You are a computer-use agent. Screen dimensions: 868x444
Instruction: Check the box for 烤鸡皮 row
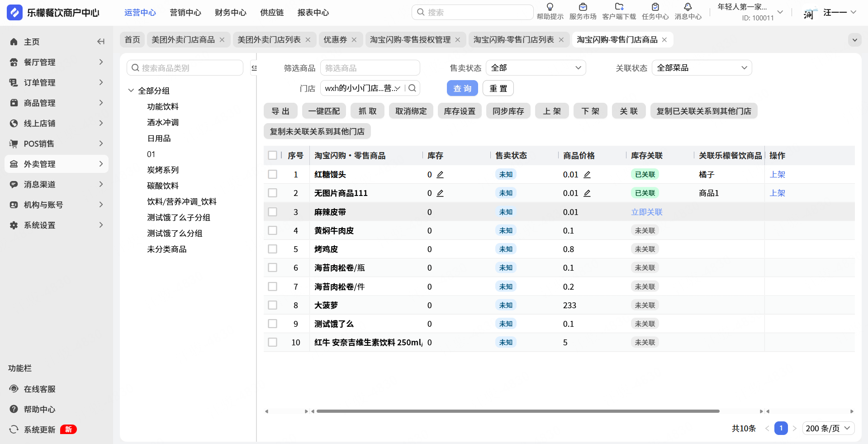(x=272, y=249)
